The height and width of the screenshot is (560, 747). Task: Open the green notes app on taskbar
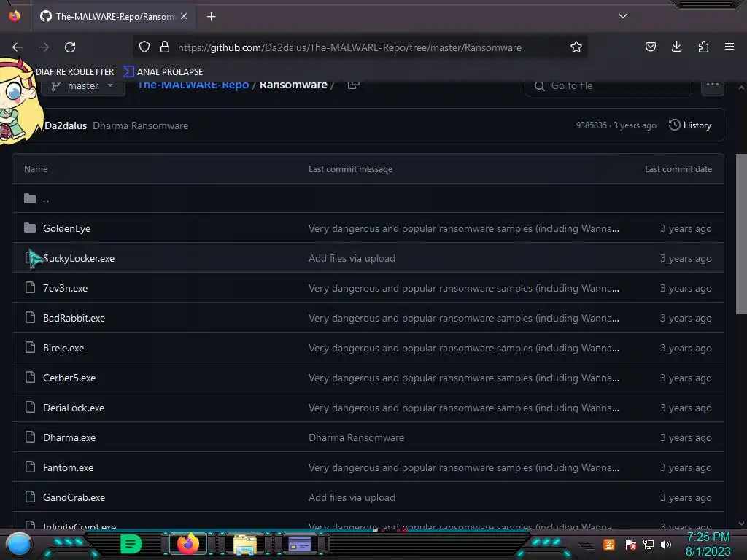131,544
